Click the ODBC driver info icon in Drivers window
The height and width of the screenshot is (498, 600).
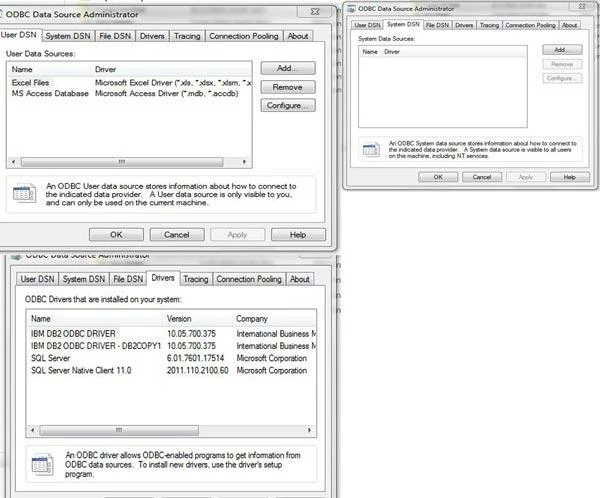click(x=42, y=464)
